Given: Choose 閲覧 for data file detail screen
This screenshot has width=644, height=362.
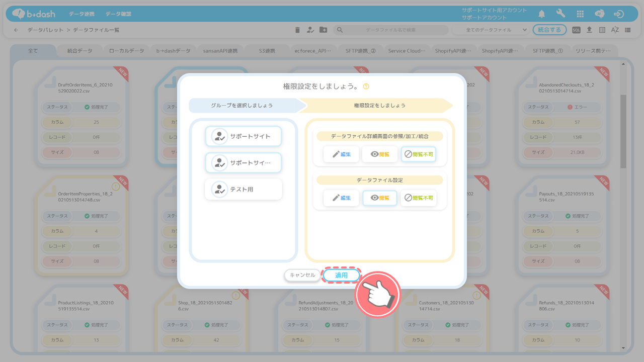Looking at the screenshot, I should click(380, 154).
